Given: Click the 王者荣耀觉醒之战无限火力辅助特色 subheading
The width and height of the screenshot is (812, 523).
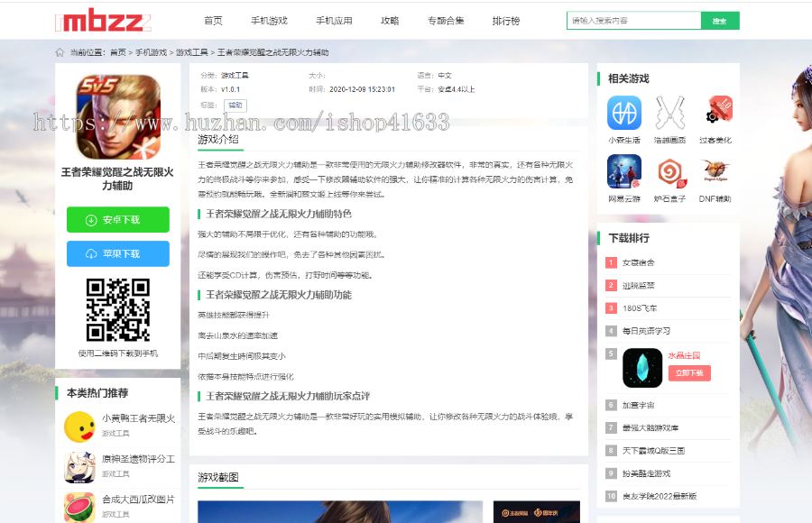Looking at the screenshot, I should (279, 214).
